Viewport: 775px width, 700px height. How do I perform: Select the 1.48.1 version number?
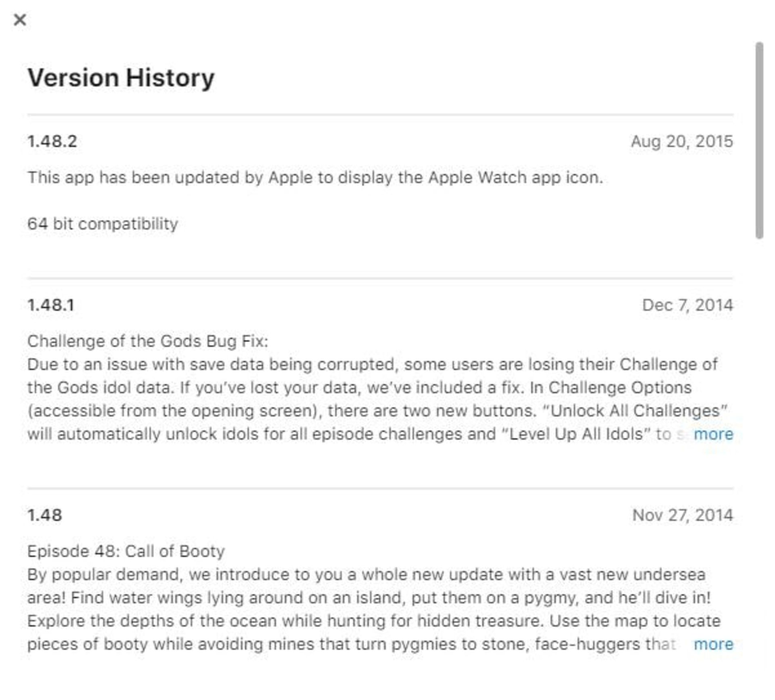point(51,305)
